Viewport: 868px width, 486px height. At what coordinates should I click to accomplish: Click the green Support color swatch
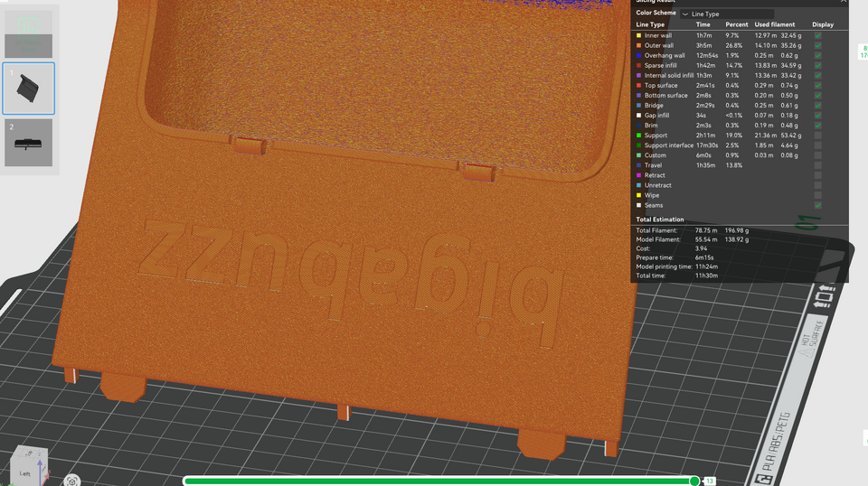[x=639, y=136]
